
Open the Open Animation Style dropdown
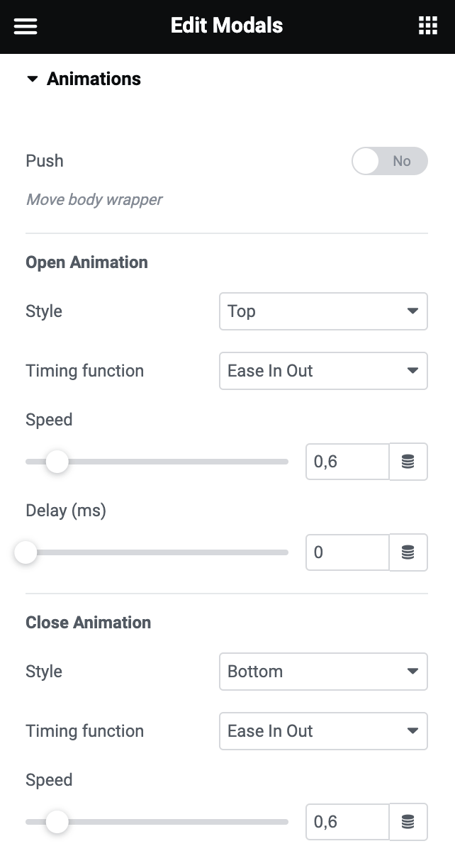tap(323, 311)
